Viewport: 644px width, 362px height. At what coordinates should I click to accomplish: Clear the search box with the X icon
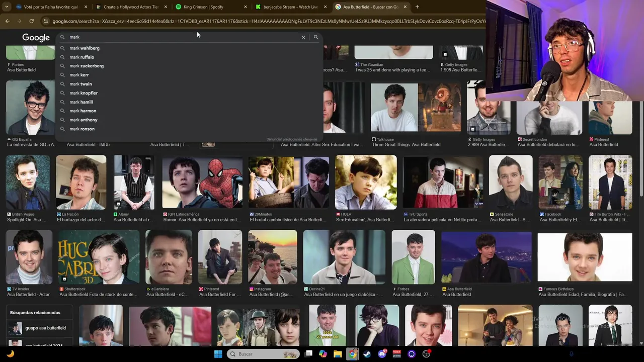pyautogui.click(x=303, y=37)
